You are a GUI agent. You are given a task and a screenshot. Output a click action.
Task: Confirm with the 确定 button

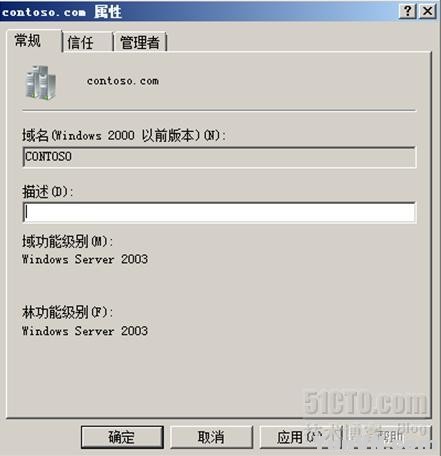coord(122,437)
